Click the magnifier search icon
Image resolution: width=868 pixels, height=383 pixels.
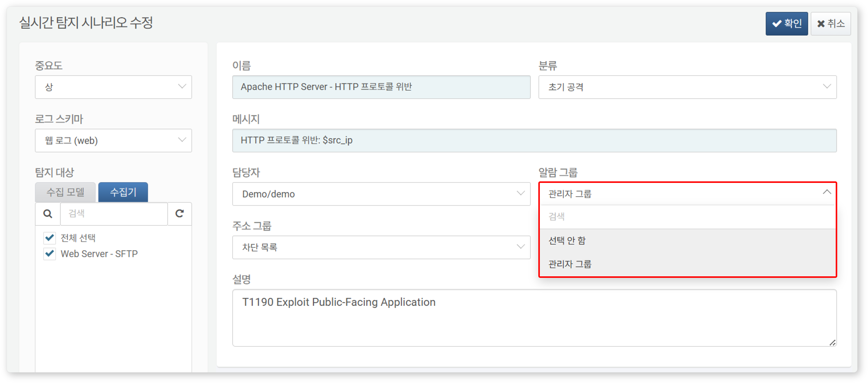(x=48, y=214)
